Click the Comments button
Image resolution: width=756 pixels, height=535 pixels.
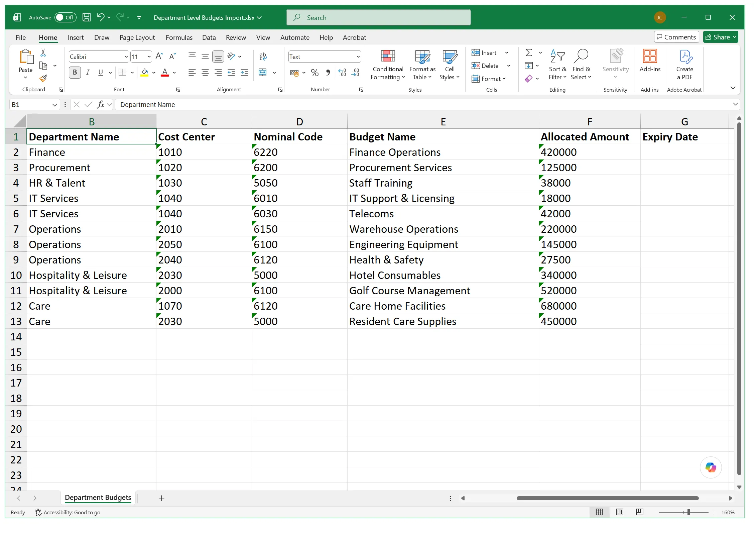(676, 37)
